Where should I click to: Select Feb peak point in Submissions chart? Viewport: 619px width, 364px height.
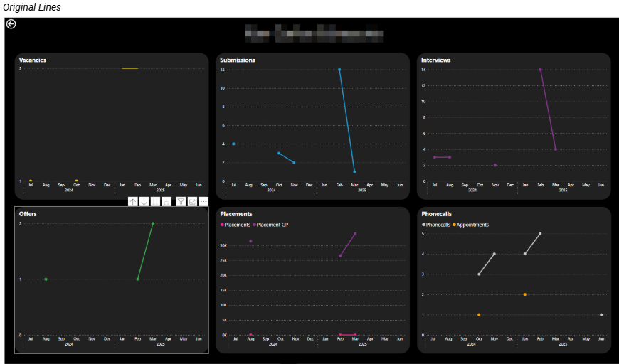point(339,70)
